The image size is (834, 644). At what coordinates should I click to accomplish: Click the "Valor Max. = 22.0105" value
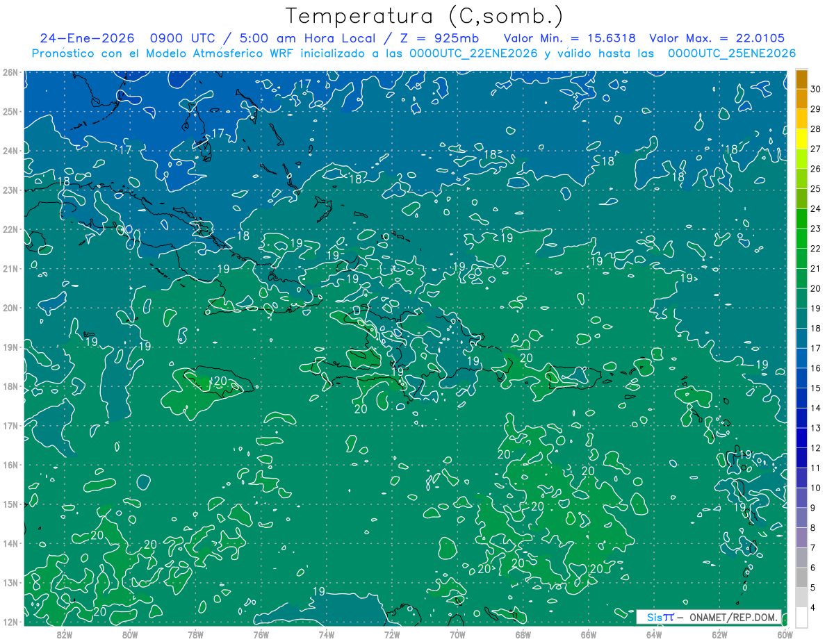click(x=717, y=38)
